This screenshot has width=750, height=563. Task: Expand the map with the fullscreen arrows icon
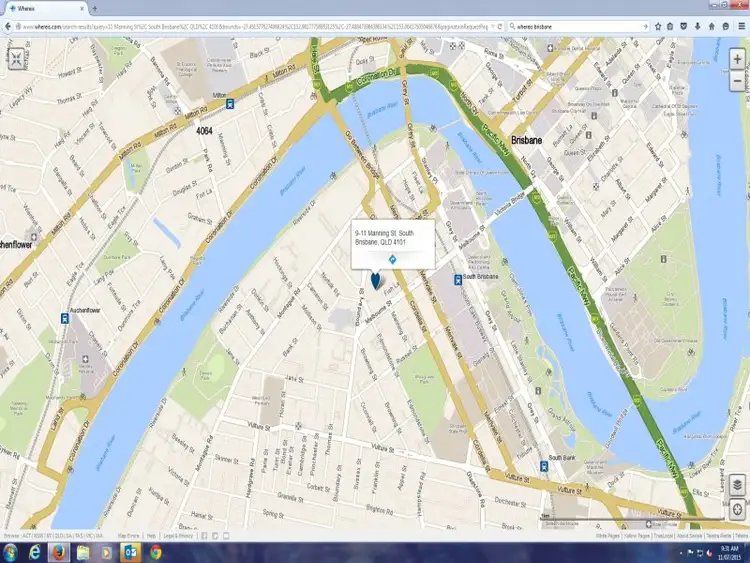pos(17,58)
